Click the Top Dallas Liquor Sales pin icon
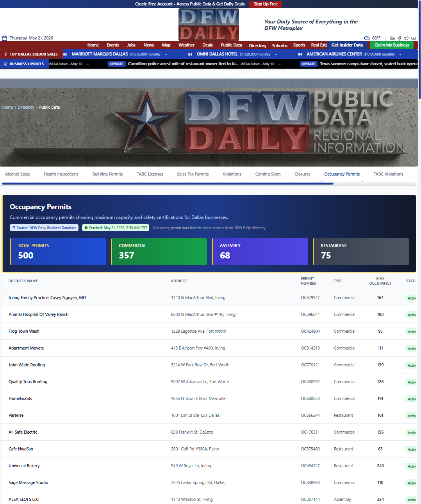This screenshot has width=421, height=504. pos(5,54)
